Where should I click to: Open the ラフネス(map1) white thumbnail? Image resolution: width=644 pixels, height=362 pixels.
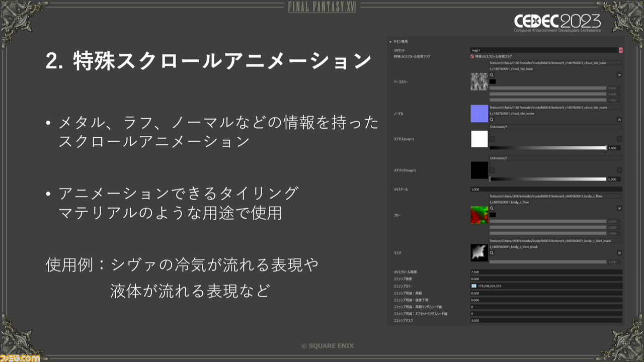click(x=479, y=139)
